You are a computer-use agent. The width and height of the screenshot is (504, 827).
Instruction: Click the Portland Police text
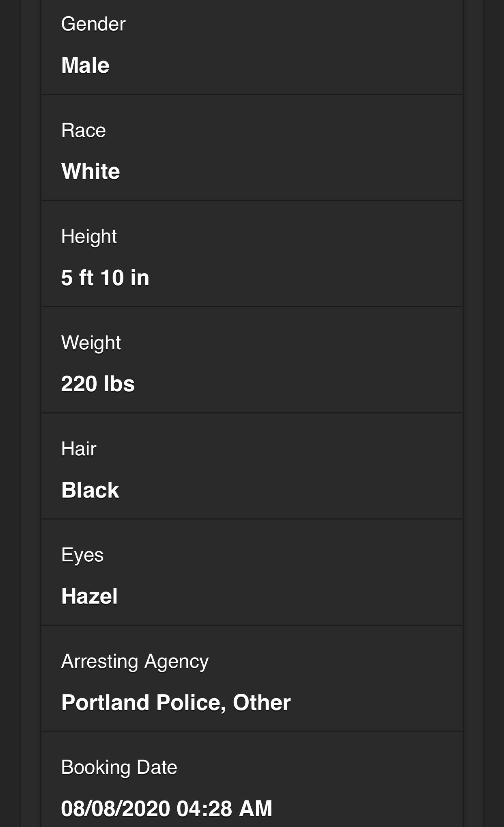[143, 703]
